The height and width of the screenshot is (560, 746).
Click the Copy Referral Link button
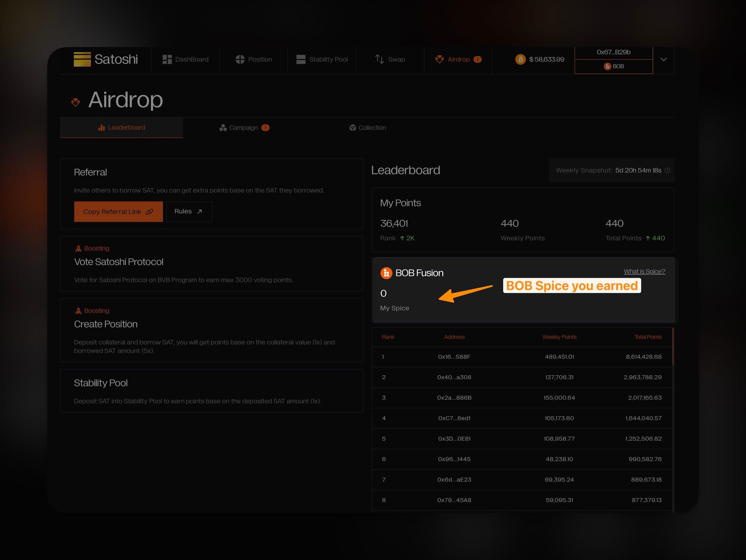pos(118,212)
